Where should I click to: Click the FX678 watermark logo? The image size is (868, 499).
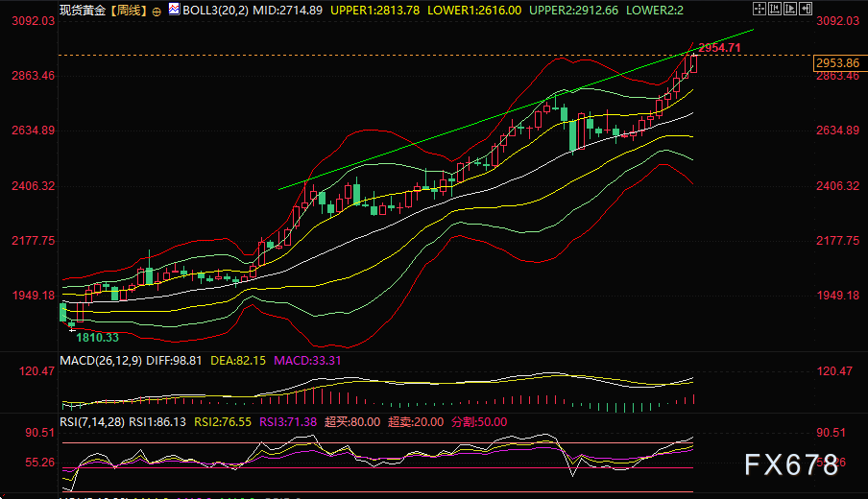click(x=792, y=464)
